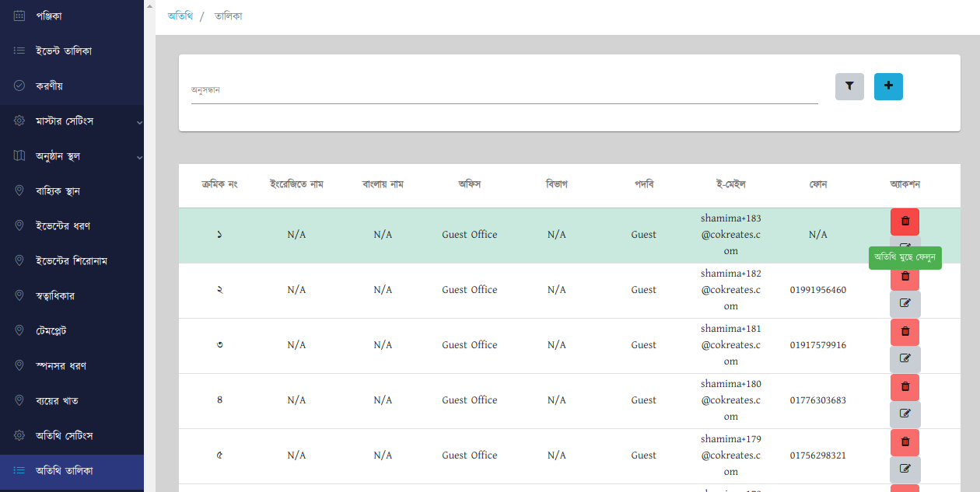Delete guest shamima+182 with trash button
980x492 pixels.
(905, 278)
